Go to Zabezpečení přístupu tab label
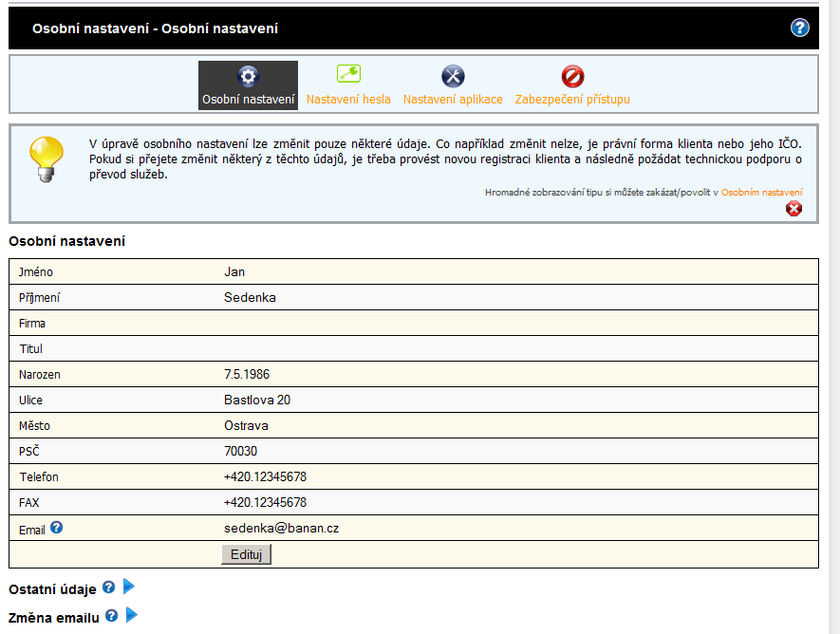 tap(572, 99)
